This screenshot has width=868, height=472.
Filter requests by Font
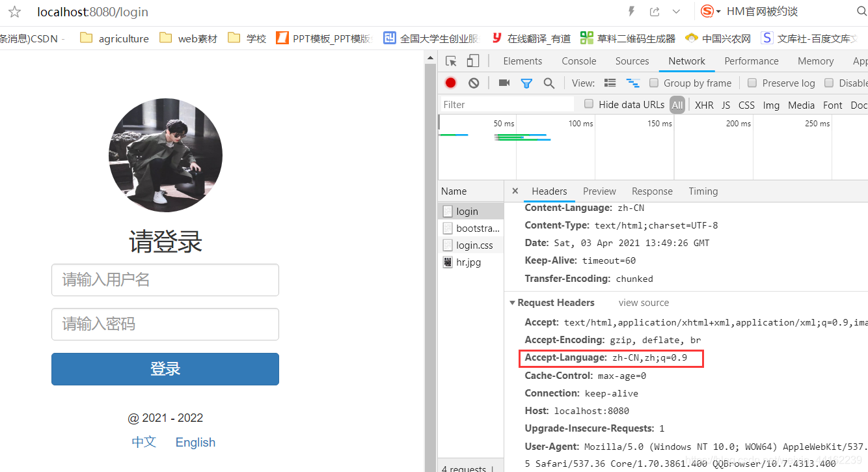pyautogui.click(x=833, y=105)
